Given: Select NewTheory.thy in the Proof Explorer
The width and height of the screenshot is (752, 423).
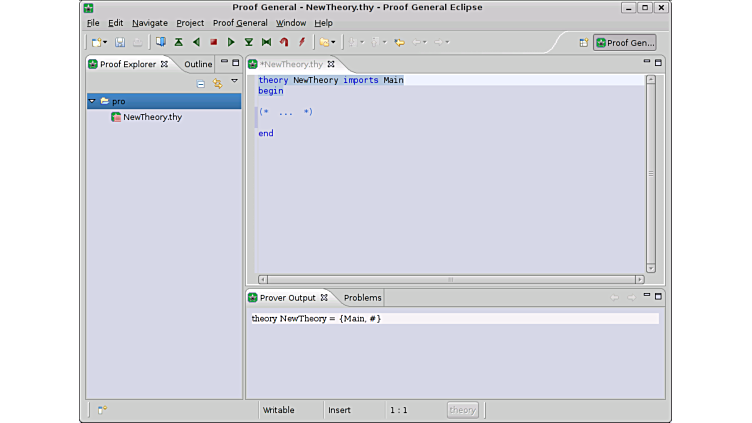Looking at the screenshot, I should coord(152,117).
